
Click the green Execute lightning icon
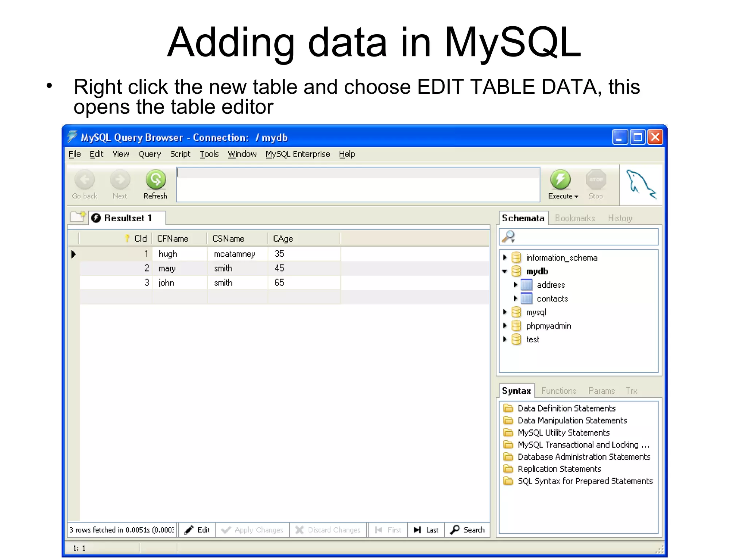(560, 179)
